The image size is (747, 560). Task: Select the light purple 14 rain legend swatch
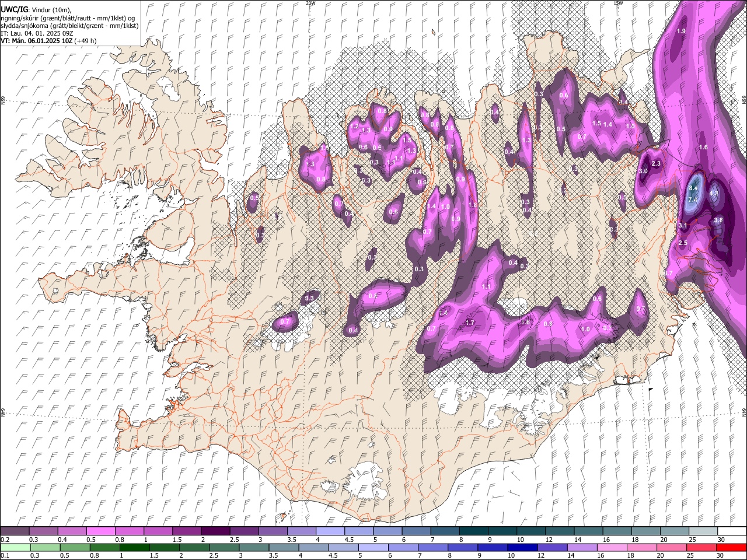582,547
